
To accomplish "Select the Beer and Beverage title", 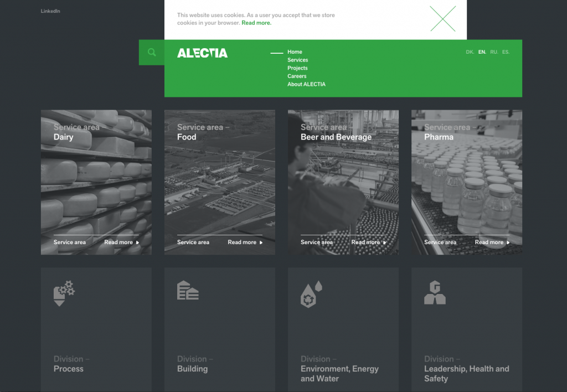I will [x=336, y=137].
